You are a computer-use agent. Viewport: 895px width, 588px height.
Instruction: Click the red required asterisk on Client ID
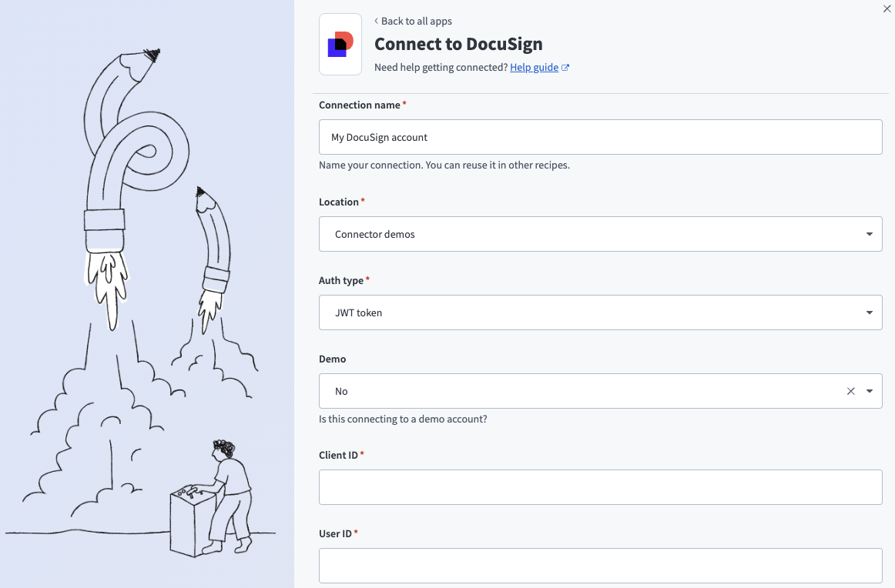click(362, 452)
